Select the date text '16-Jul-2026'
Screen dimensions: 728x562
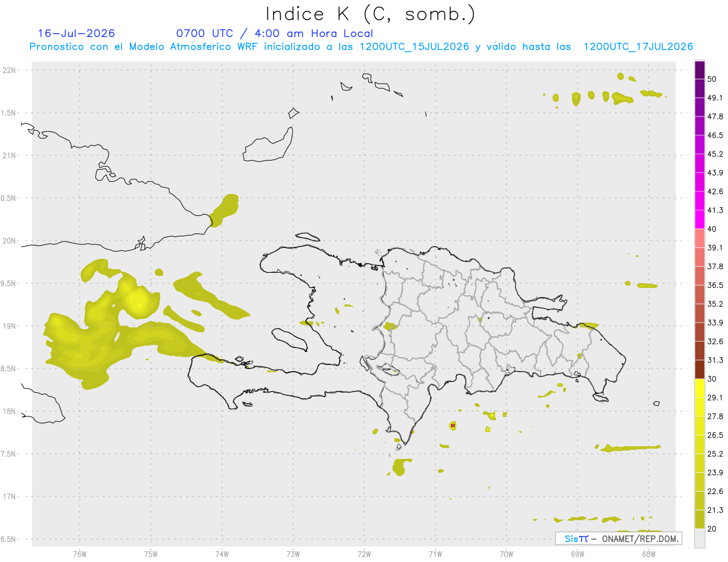coord(76,33)
